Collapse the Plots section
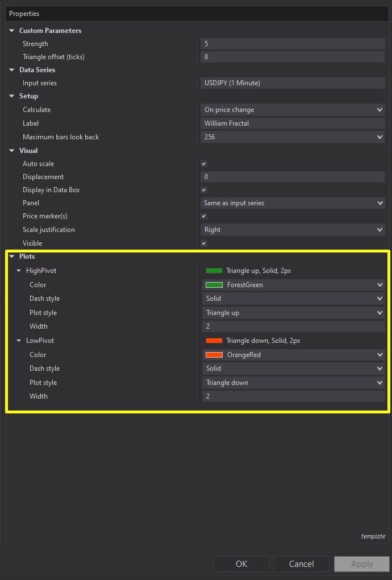 [12, 256]
